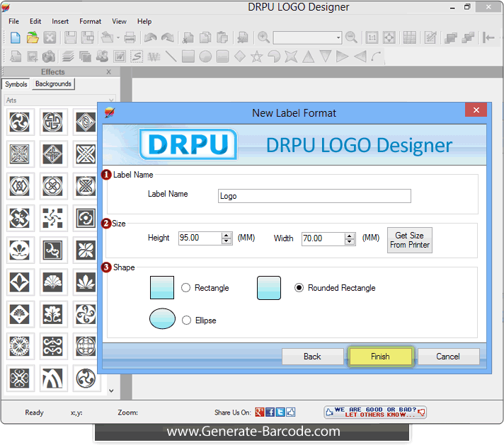504x445 pixels.
Task: Increase the Width value with up arrow
Action: tap(350, 236)
